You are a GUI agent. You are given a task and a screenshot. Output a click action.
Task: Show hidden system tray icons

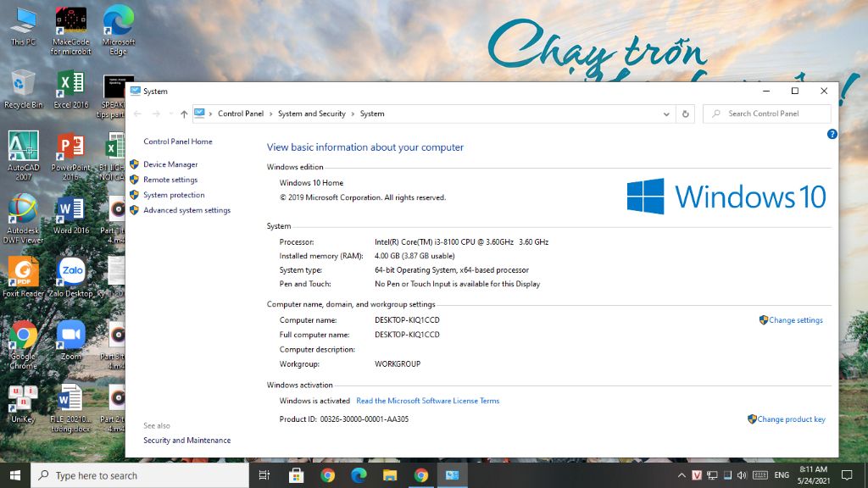(x=682, y=475)
